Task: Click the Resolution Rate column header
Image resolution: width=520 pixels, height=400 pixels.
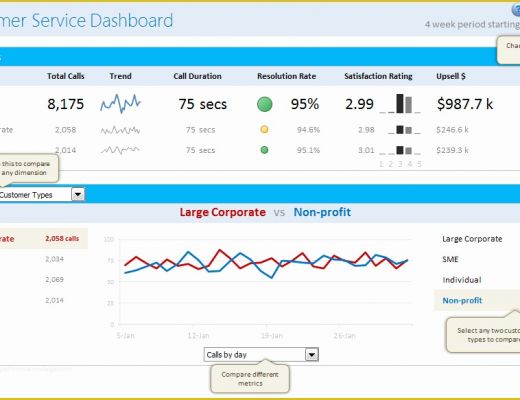Action: point(287,76)
